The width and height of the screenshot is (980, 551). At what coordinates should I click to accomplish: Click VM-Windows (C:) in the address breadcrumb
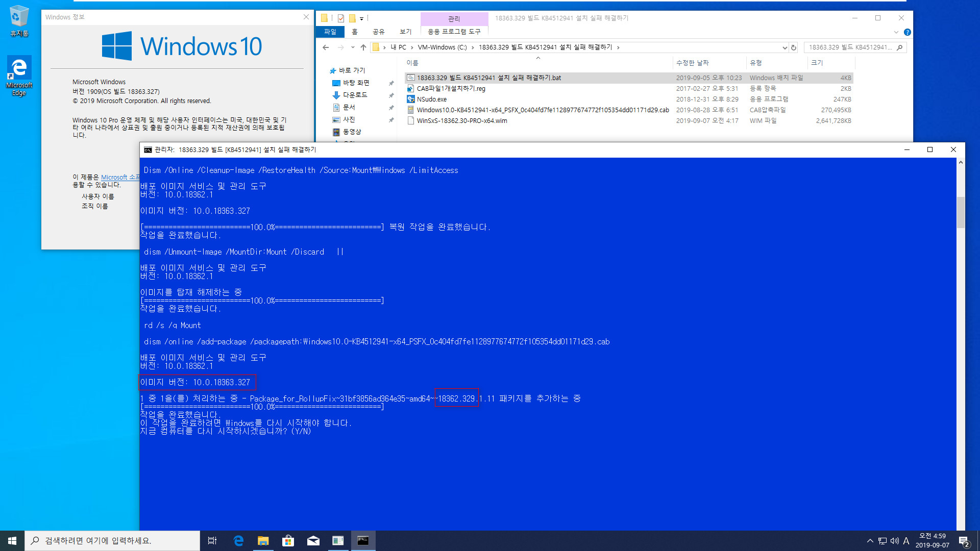click(442, 47)
